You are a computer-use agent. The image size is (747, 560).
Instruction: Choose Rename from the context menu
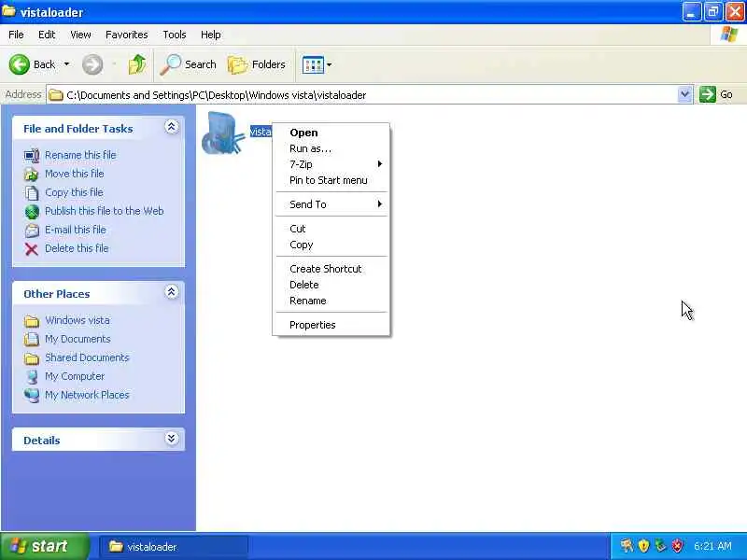point(331,301)
